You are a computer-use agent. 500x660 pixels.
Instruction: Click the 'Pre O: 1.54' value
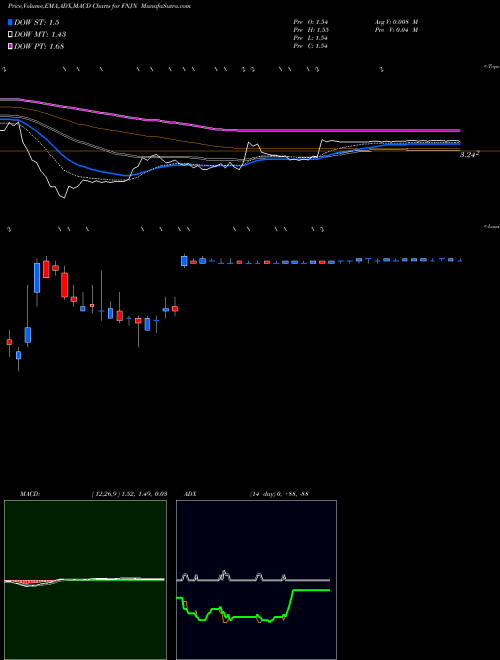pyautogui.click(x=311, y=21)
